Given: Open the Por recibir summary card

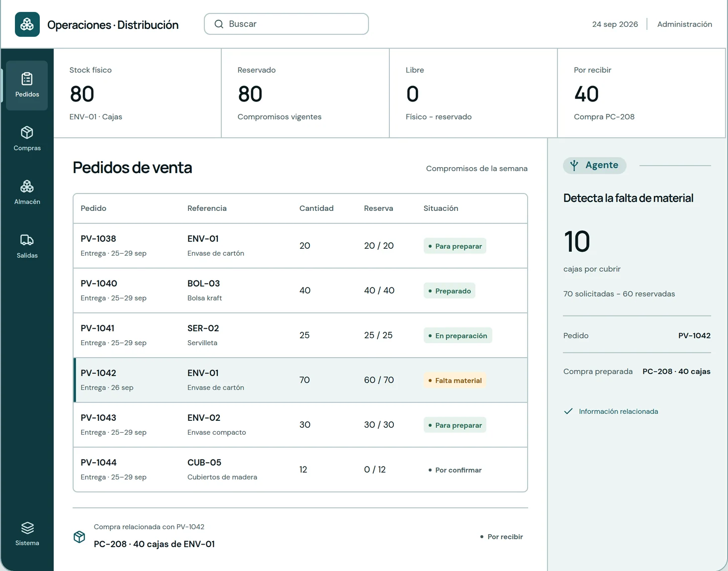Looking at the screenshot, I should pos(641,93).
